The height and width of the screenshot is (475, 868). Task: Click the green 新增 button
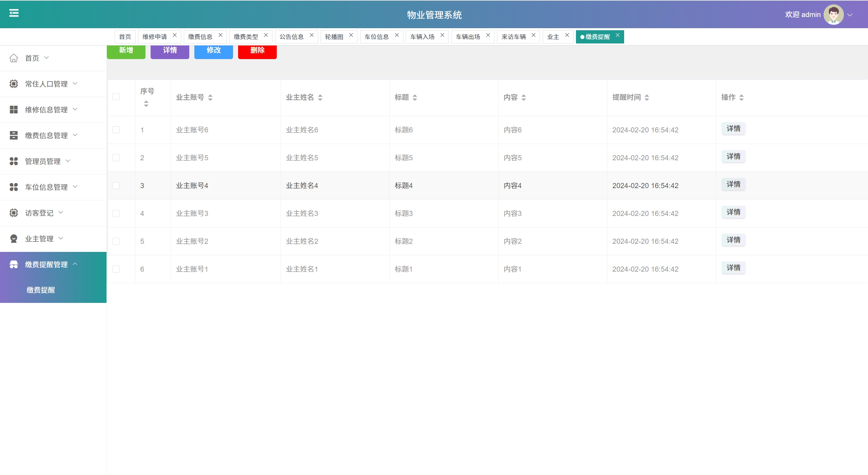[126, 51]
